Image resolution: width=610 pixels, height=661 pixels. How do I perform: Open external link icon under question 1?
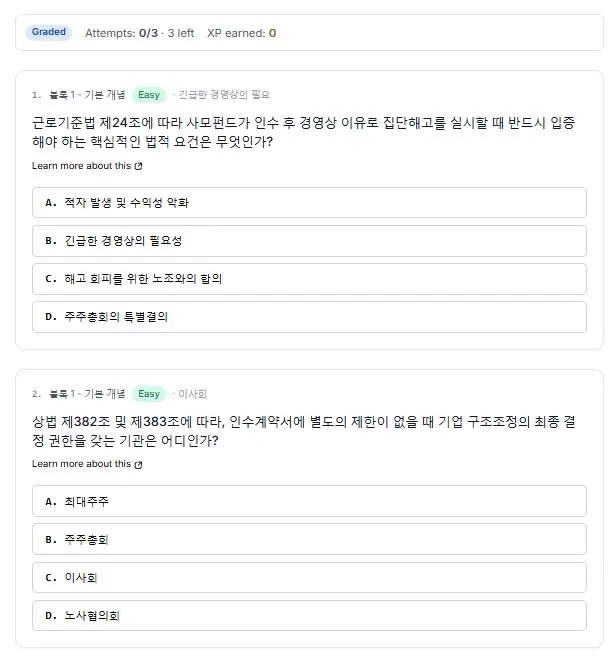click(x=138, y=166)
